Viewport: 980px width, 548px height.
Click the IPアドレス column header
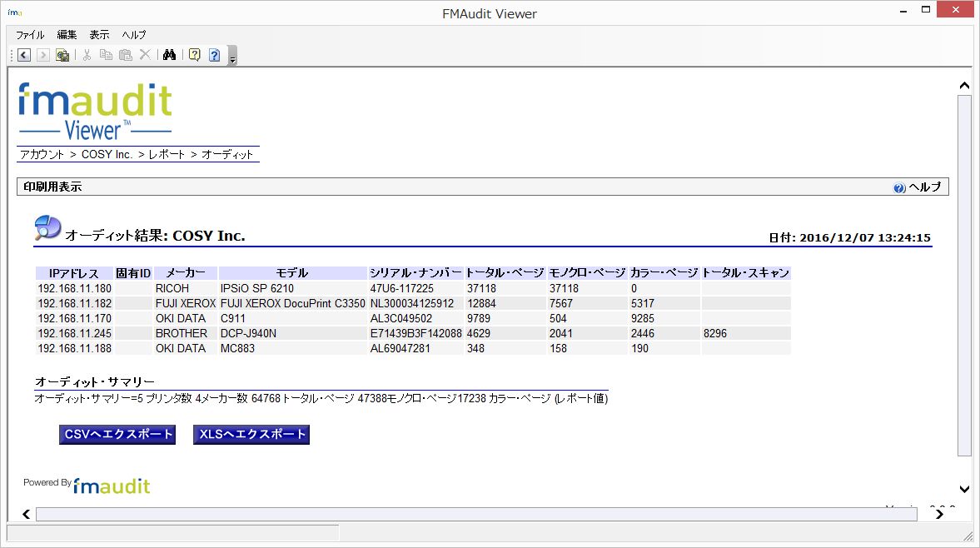pos(74,273)
